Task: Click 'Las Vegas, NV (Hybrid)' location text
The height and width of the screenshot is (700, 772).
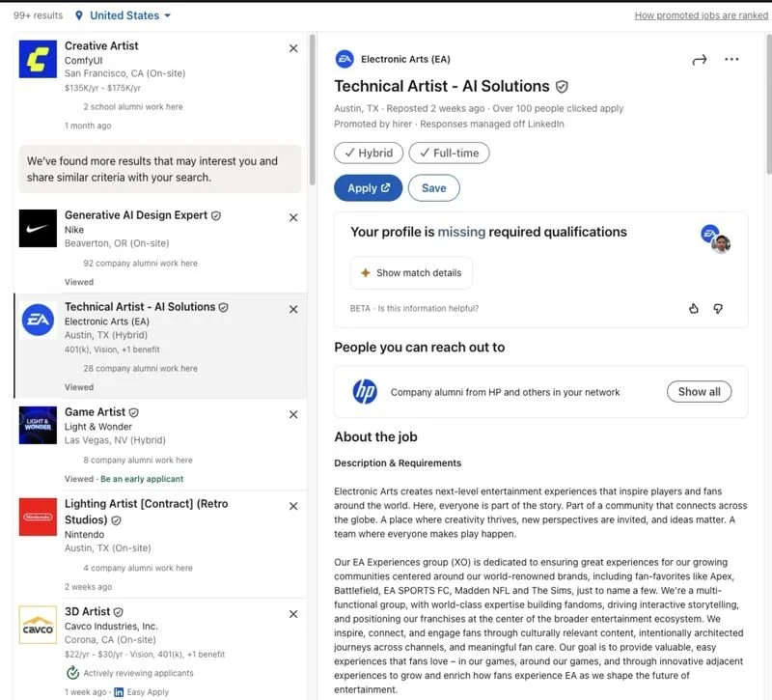Action: tap(115, 440)
